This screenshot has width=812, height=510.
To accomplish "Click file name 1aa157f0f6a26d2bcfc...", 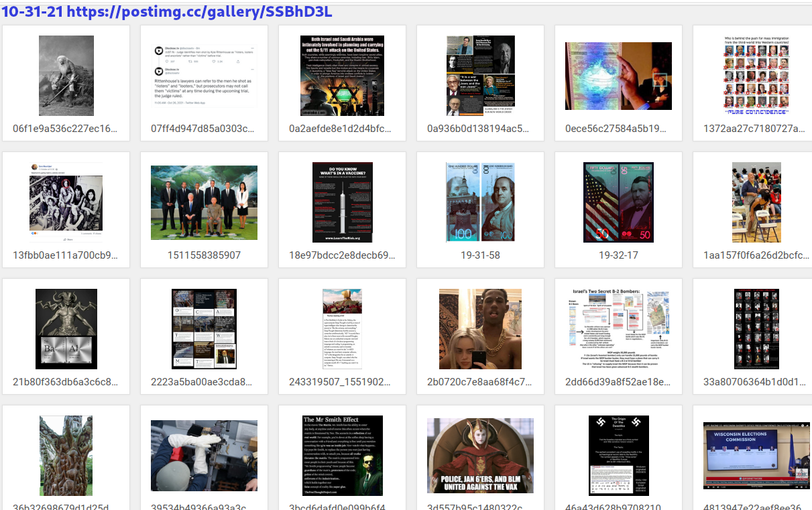I will pos(757,255).
